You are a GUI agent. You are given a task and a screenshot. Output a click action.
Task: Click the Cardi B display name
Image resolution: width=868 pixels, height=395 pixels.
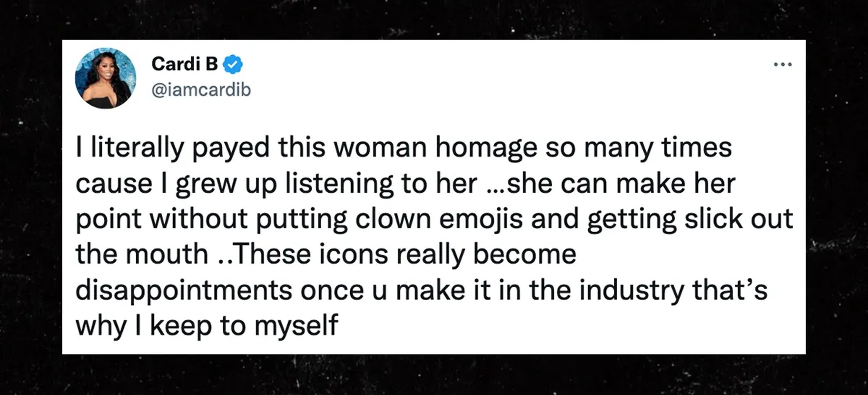[x=185, y=64]
